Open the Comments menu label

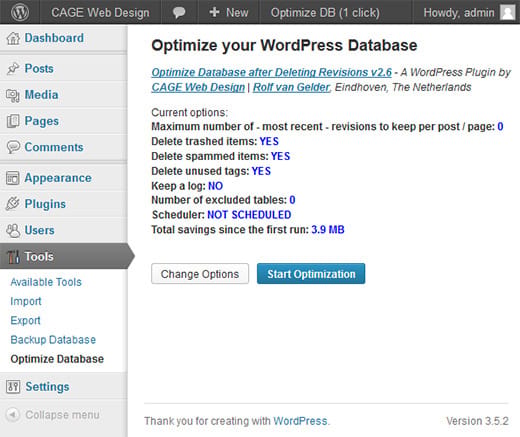tap(54, 147)
